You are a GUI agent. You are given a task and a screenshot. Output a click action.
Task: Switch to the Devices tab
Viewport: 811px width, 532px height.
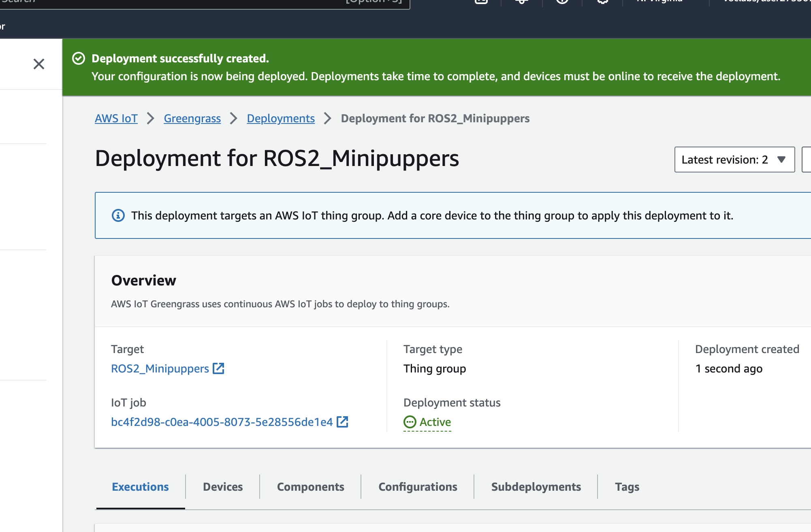point(223,487)
